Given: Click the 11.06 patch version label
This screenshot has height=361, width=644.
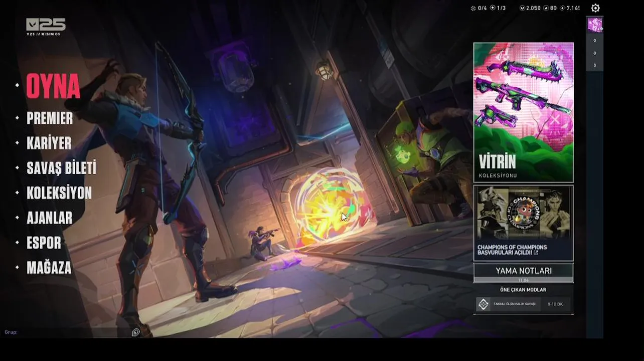Looking at the screenshot, I should click(524, 280).
